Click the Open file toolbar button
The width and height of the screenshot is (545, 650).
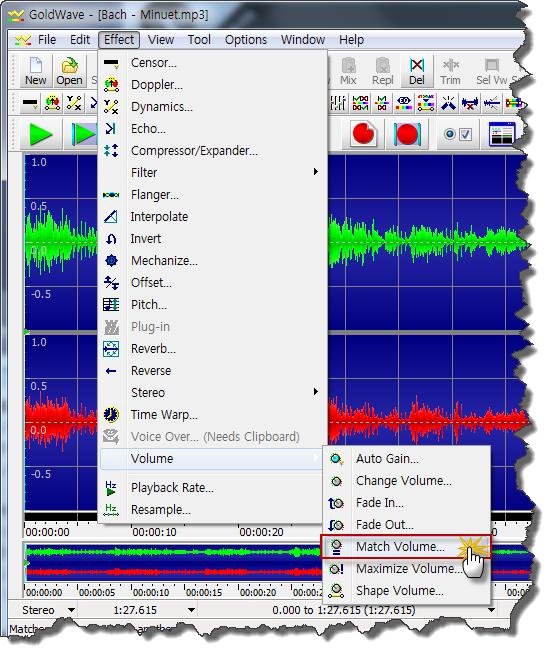[x=69, y=71]
